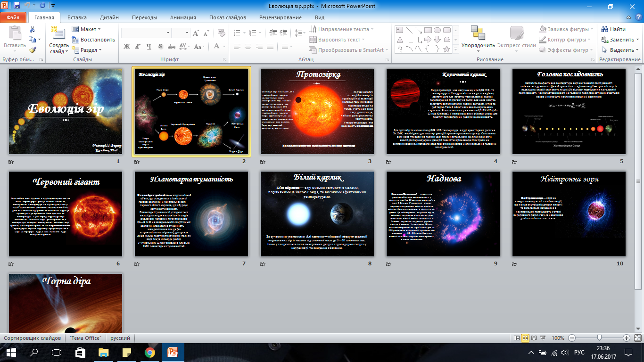Select the Упорядочить arrange icon

pyautogui.click(x=478, y=33)
